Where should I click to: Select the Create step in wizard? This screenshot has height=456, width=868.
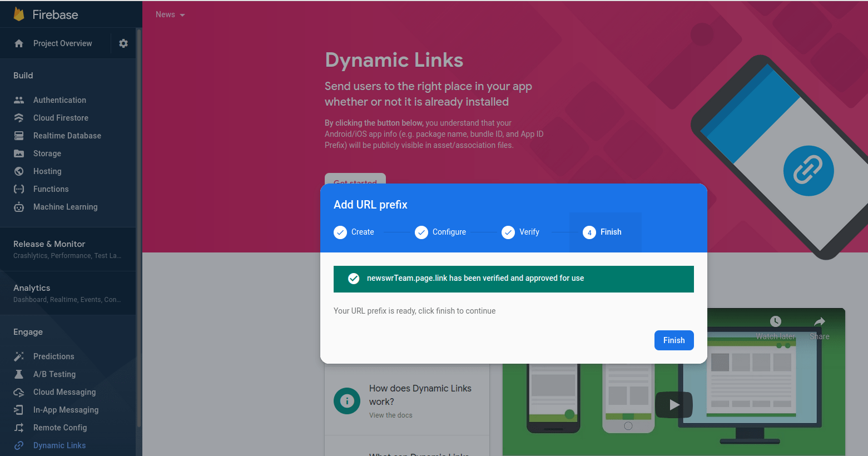354,232
